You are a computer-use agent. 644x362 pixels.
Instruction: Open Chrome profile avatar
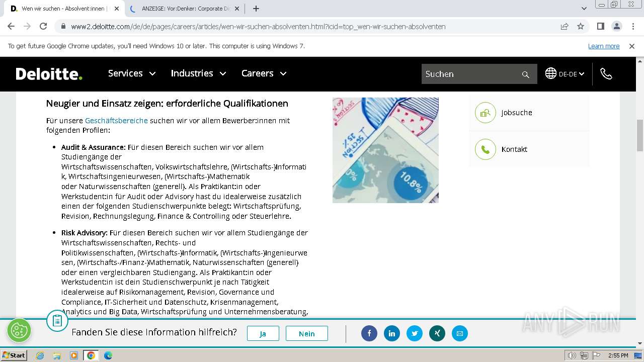[x=616, y=26]
